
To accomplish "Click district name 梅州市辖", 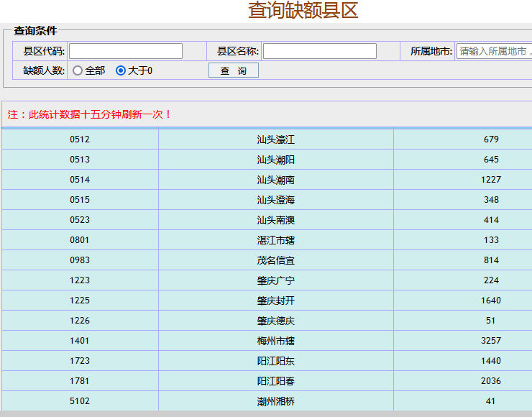I will pos(276,341).
